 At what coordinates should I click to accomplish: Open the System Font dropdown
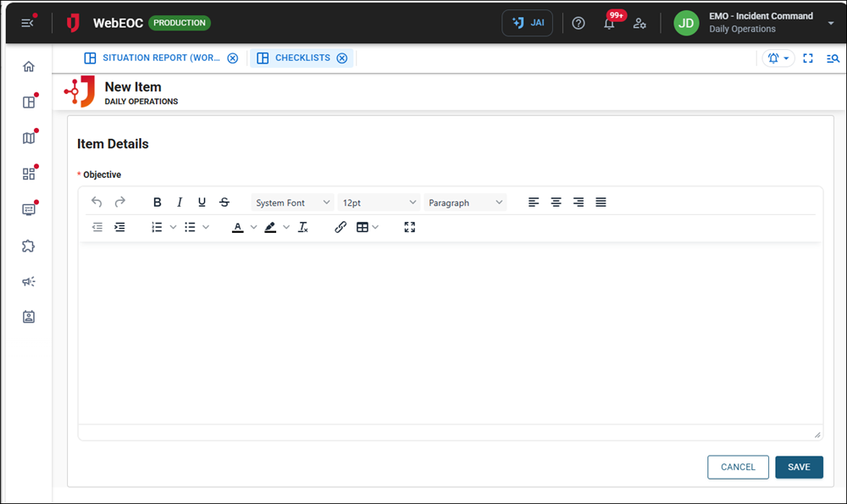[293, 203]
